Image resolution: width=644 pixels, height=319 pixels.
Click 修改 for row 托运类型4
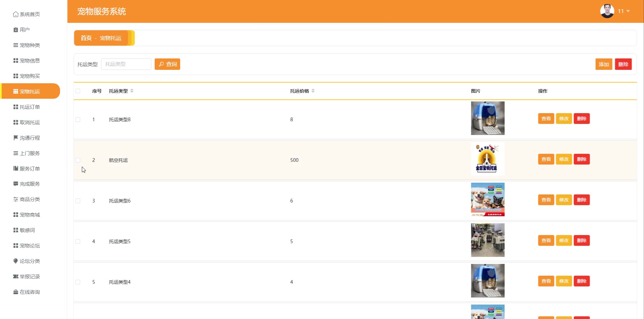(564, 281)
